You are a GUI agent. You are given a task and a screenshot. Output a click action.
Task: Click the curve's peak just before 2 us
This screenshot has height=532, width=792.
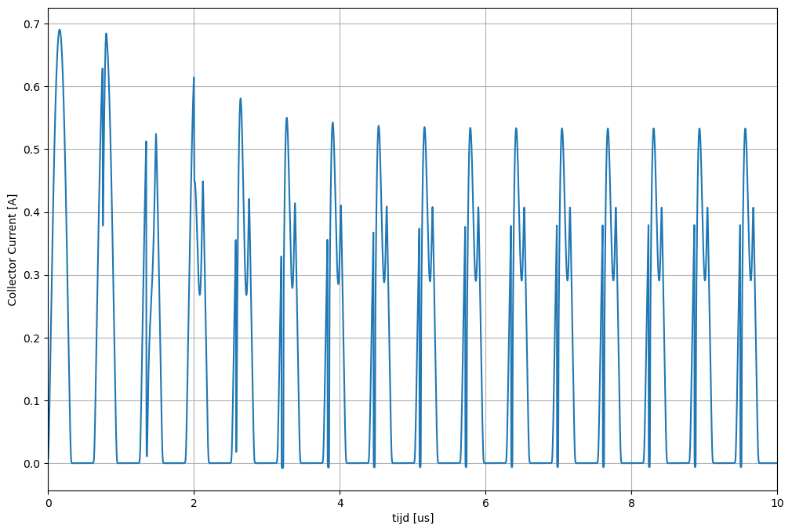(193, 78)
